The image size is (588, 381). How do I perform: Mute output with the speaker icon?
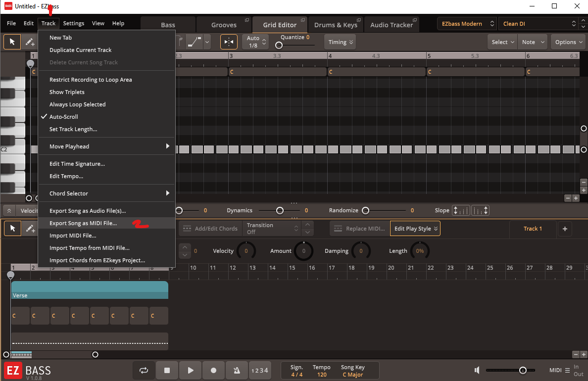point(477,371)
